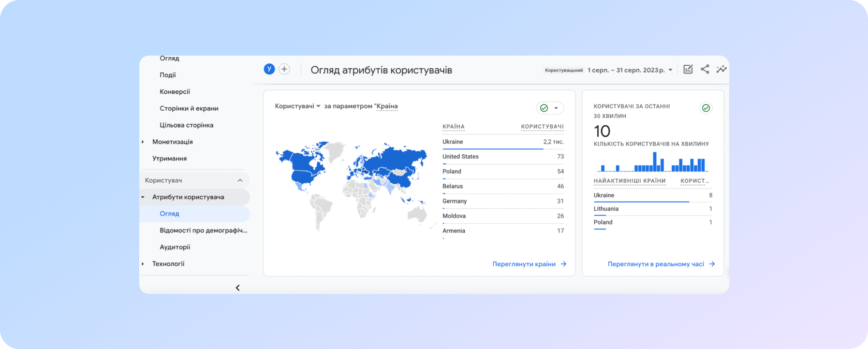
Task: Select the Poland row with 54 users
Action: [503, 172]
